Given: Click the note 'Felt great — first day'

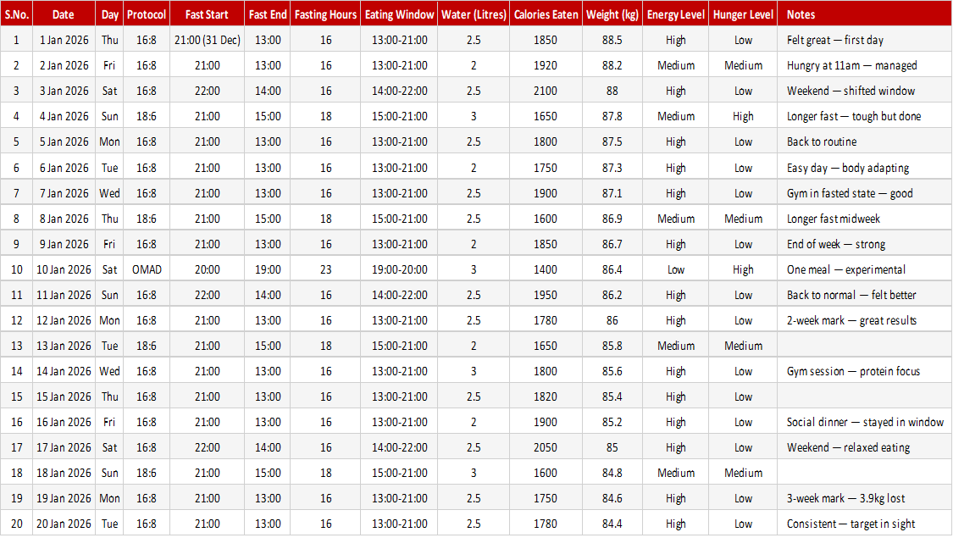Looking at the screenshot, I should pos(834,40).
